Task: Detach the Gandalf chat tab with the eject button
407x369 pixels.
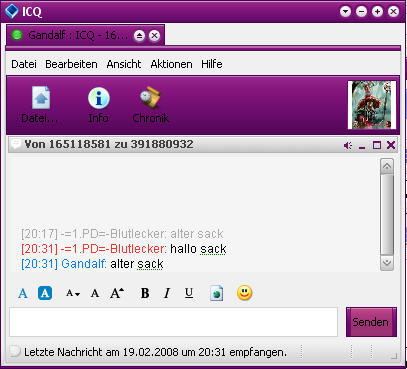Action: 139,35
